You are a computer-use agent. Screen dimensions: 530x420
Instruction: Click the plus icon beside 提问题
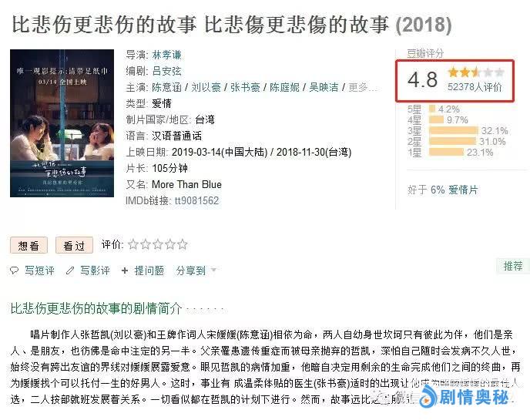[125, 270]
